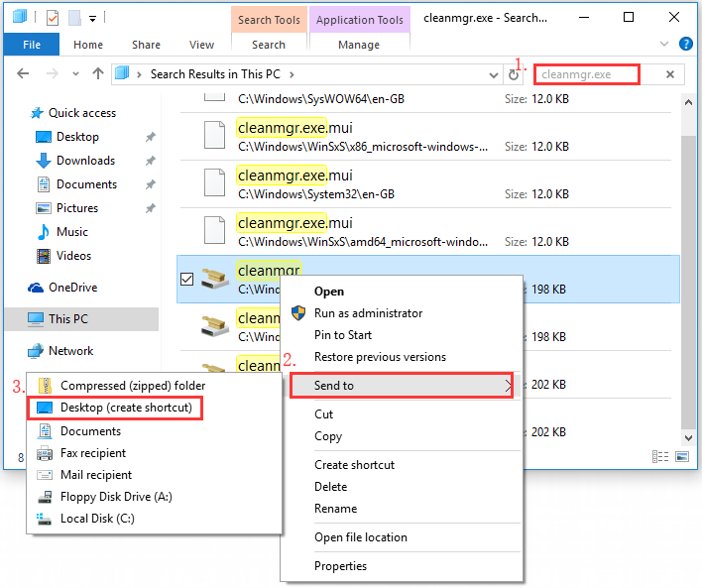702x588 pixels.
Task: Open the recent locations dropdown arrow
Action: tap(75, 74)
